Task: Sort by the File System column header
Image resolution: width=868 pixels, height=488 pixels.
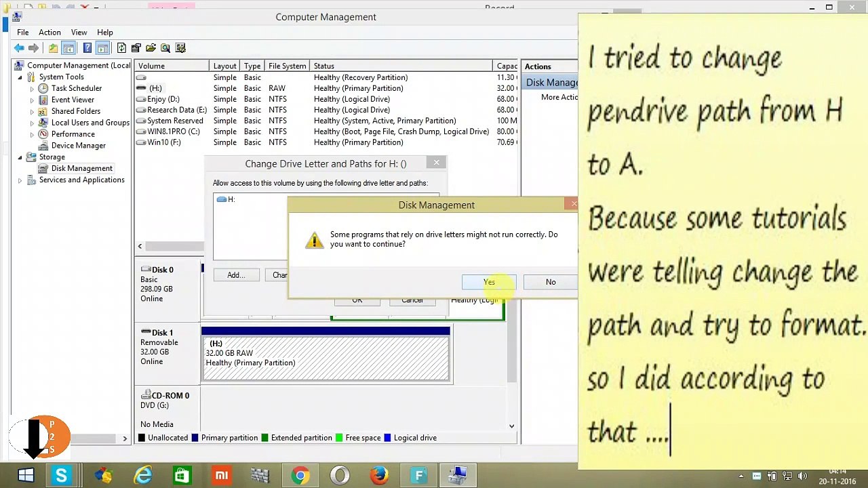Action: coord(287,66)
